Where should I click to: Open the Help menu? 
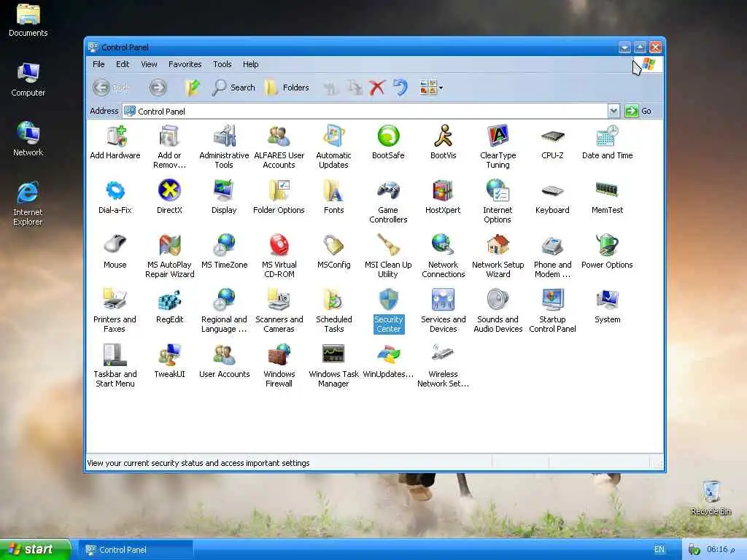[x=251, y=64]
